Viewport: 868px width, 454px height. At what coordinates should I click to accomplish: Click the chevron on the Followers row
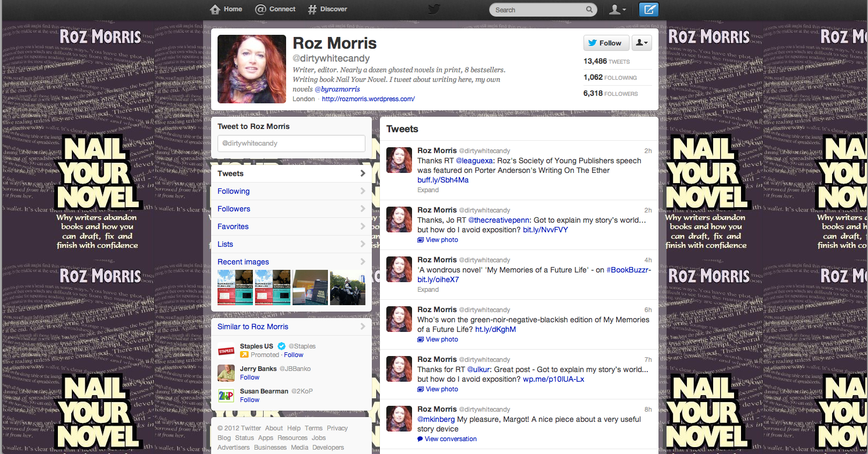(363, 209)
